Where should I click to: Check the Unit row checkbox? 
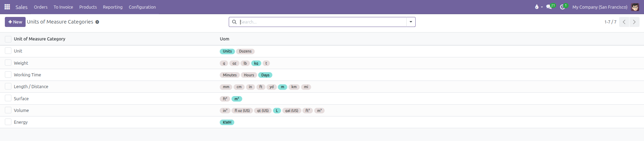(x=8, y=51)
